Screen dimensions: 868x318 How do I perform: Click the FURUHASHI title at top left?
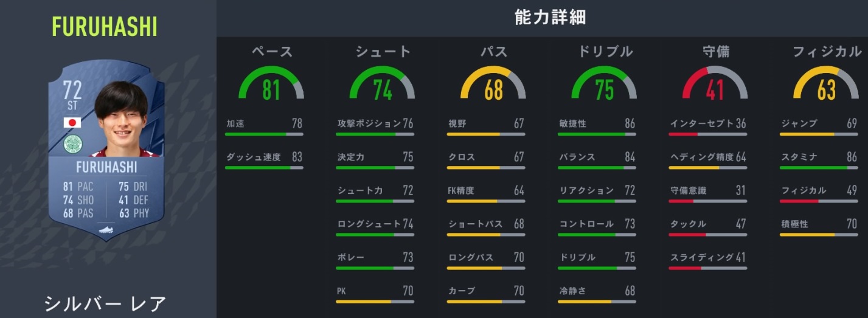105,27
